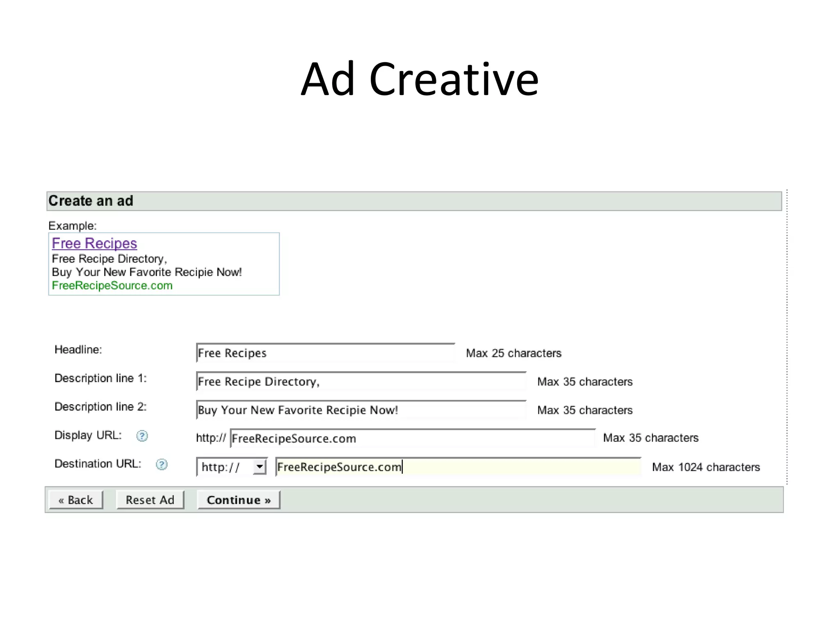Click the 'Description line 2:' label
The height and width of the screenshot is (630, 840).
100,406
